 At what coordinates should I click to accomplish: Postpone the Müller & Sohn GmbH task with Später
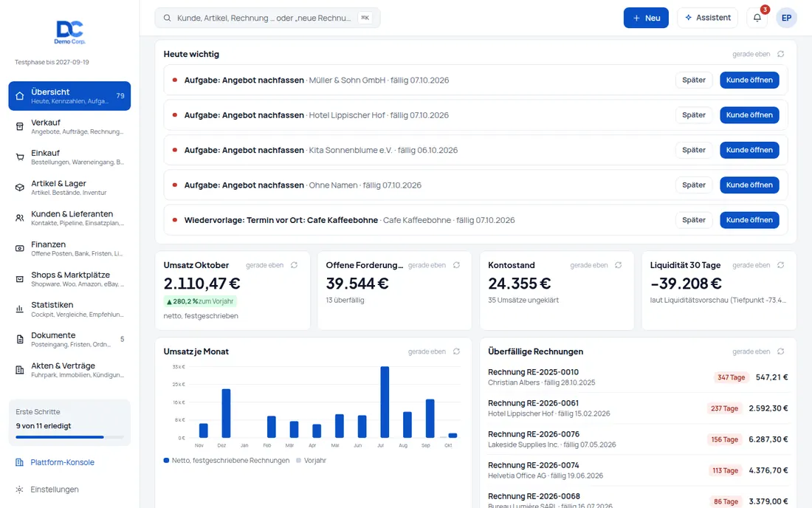(x=693, y=80)
